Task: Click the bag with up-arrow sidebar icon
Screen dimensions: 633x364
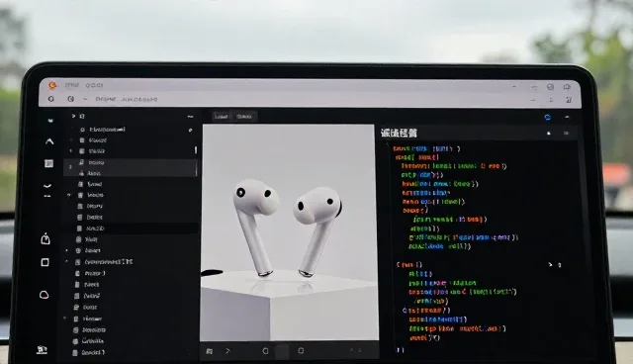Action: point(45,239)
